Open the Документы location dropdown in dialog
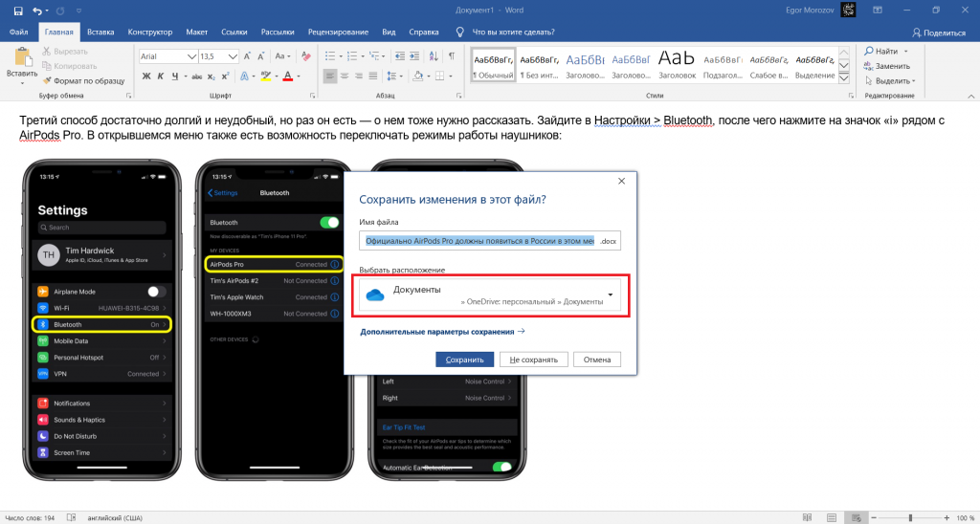The height and width of the screenshot is (524, 980). tap(610, 295)
